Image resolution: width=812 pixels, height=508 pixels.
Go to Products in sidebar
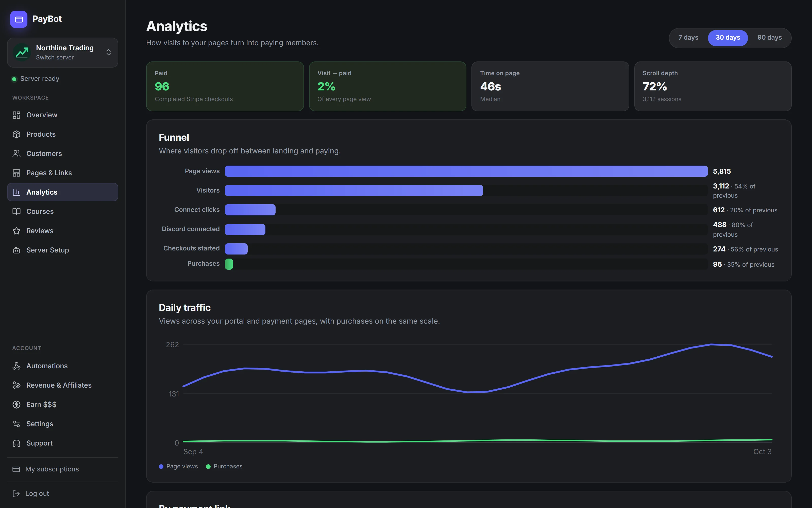click(x=62, y=134)
